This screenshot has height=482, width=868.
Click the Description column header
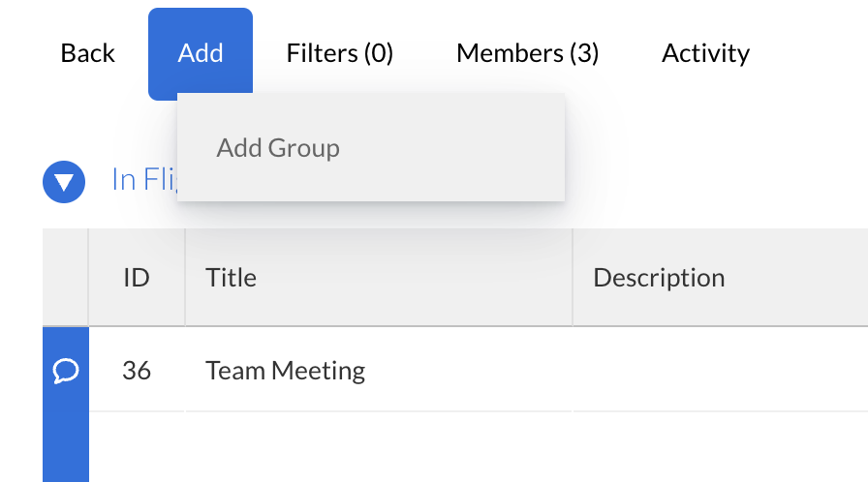tap(659, 278)
